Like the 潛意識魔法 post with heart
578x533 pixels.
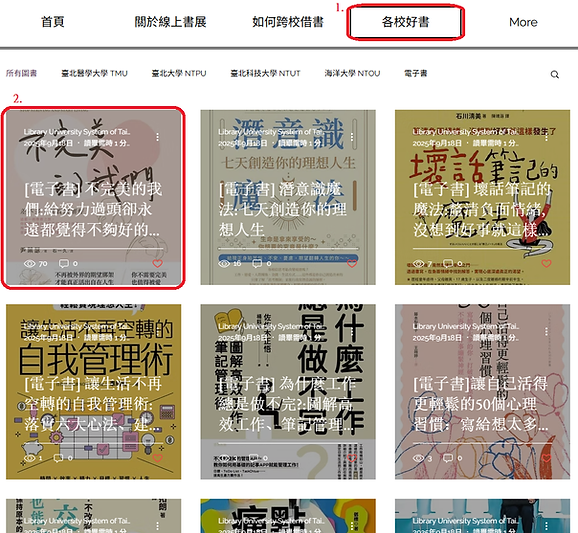(352, 264)
